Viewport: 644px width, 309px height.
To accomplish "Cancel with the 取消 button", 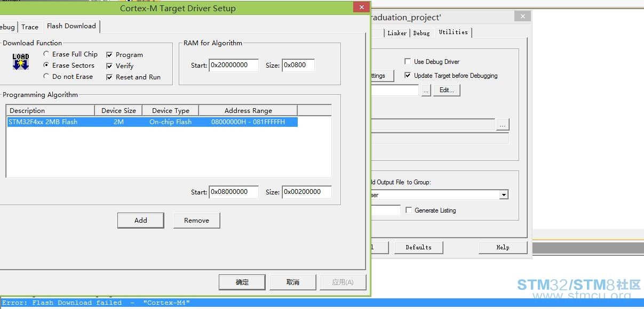I will [x=292, y=282].
